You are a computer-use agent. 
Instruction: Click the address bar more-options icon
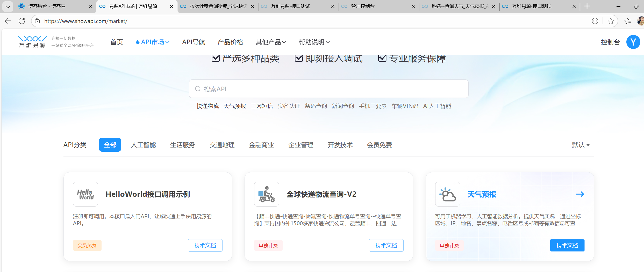[595, 21]
